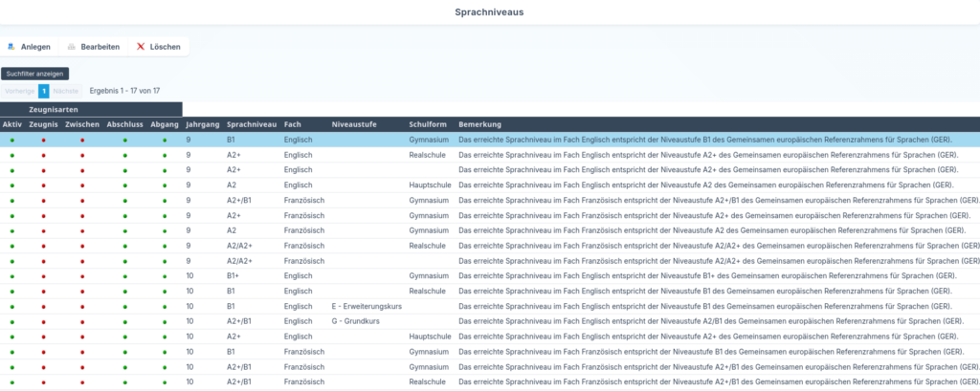Sort by Sprachniveau column header
This screenshot has width=980, height=391.
coord(251,124)
